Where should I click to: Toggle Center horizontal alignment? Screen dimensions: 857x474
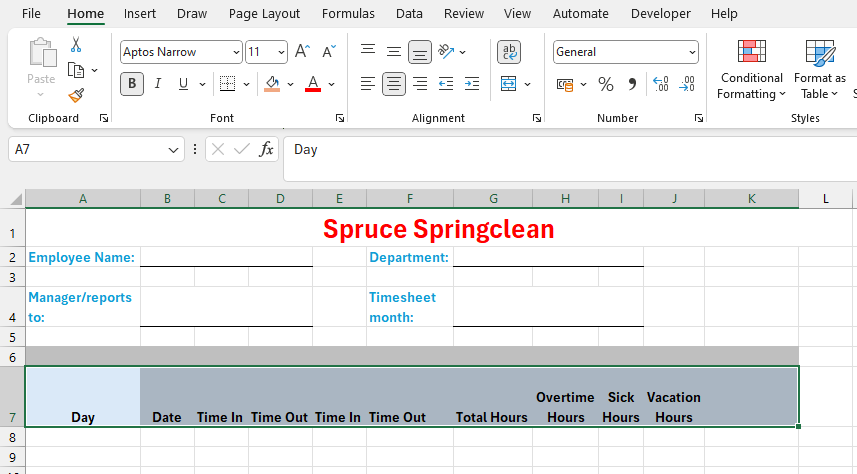click(x=394, y=84)
